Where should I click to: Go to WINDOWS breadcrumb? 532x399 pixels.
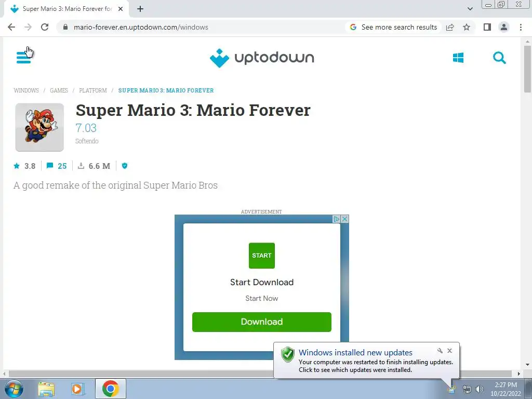pos(26,90)
